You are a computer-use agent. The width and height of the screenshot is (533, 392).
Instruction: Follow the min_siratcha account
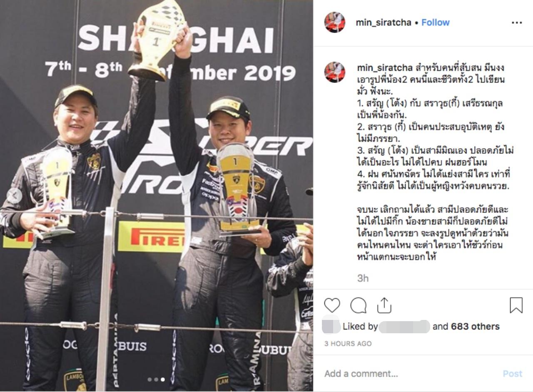(x=435, y=22)
